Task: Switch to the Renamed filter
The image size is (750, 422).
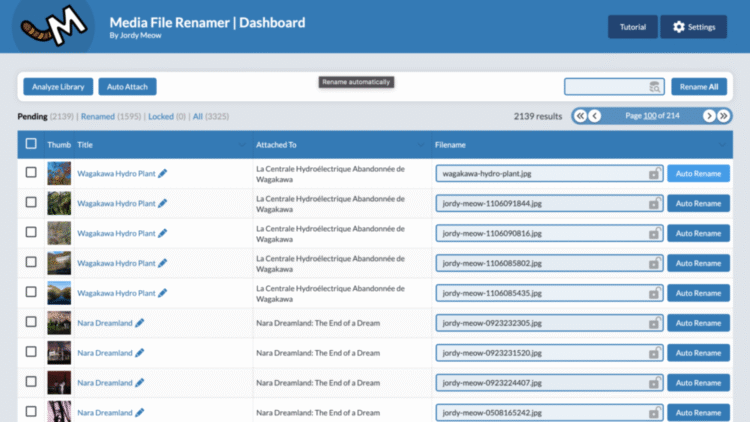Action: (x=98, y=116)
